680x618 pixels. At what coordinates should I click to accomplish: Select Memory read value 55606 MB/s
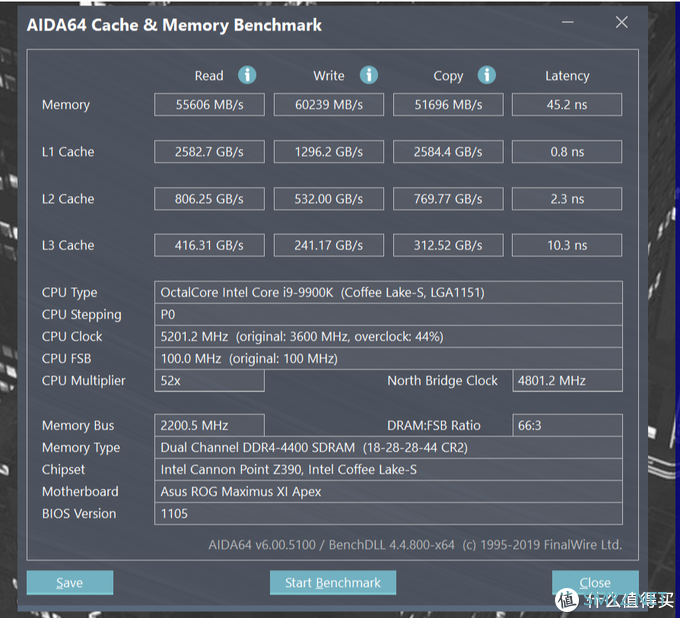209,105
